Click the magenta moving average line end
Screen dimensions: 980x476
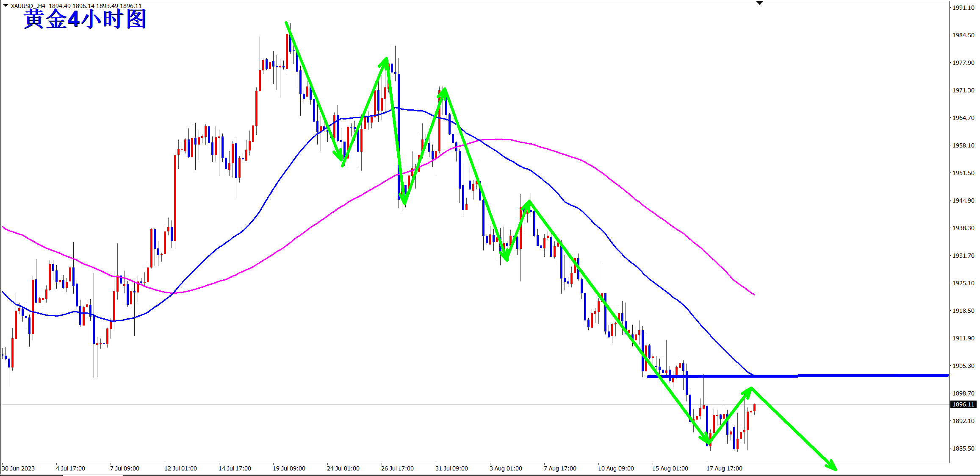click(x=753, y=294)
